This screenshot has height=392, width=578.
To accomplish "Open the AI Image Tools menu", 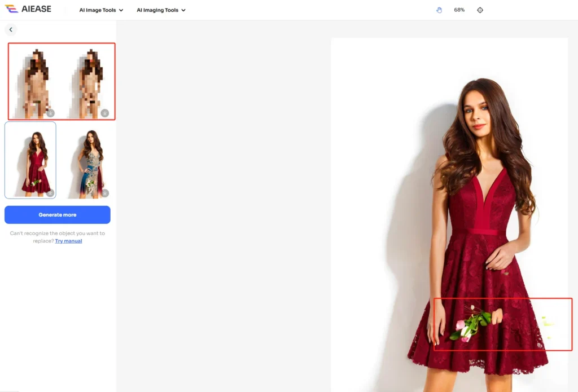I will point(101,10).
